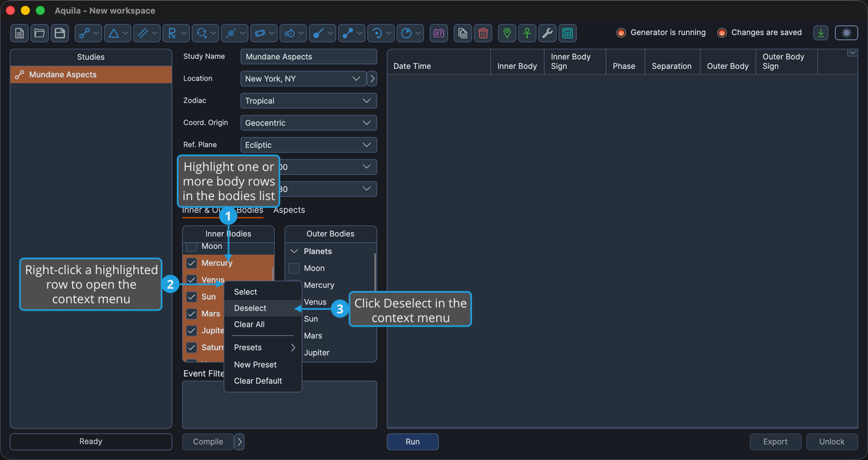Select the parallel lines study tool

coord(147,33)
